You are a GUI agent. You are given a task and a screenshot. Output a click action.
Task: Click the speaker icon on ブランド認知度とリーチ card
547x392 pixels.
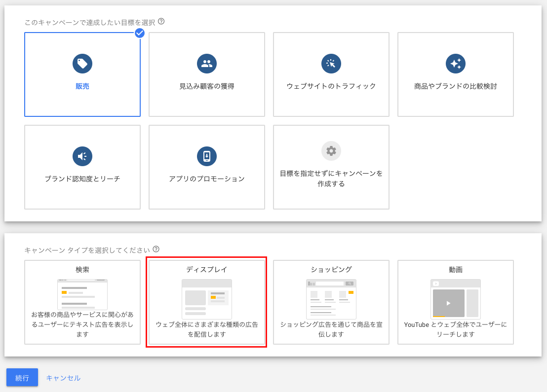coord(82,156)
